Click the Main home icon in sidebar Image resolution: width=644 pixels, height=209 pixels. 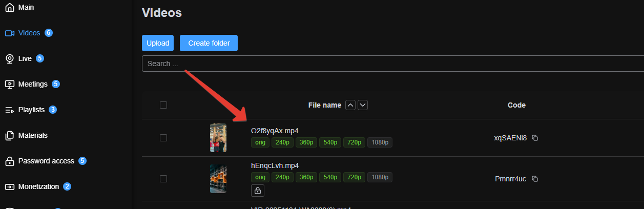point(9,8)
